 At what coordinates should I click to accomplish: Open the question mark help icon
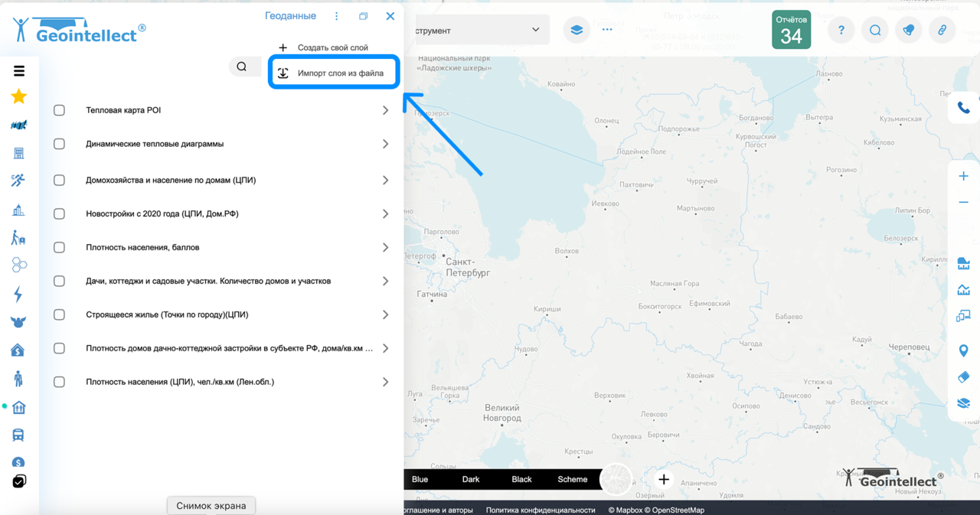click(841, 30)
